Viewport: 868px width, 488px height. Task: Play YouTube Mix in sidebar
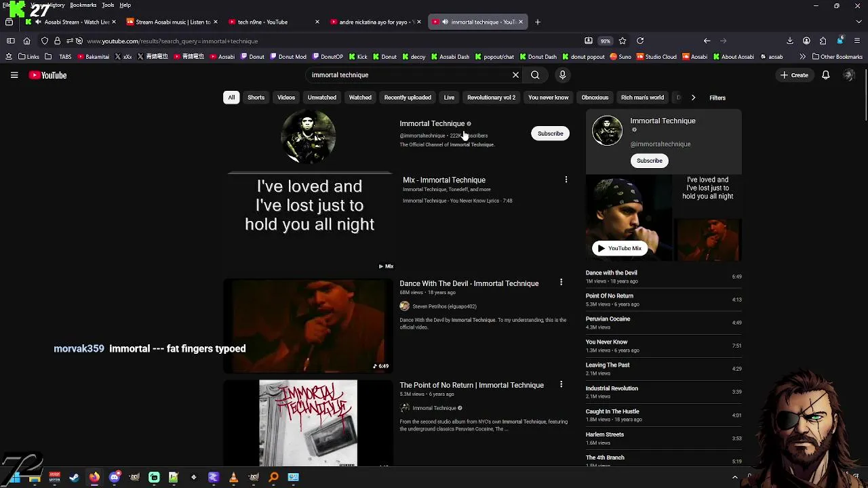coord(619,248)
